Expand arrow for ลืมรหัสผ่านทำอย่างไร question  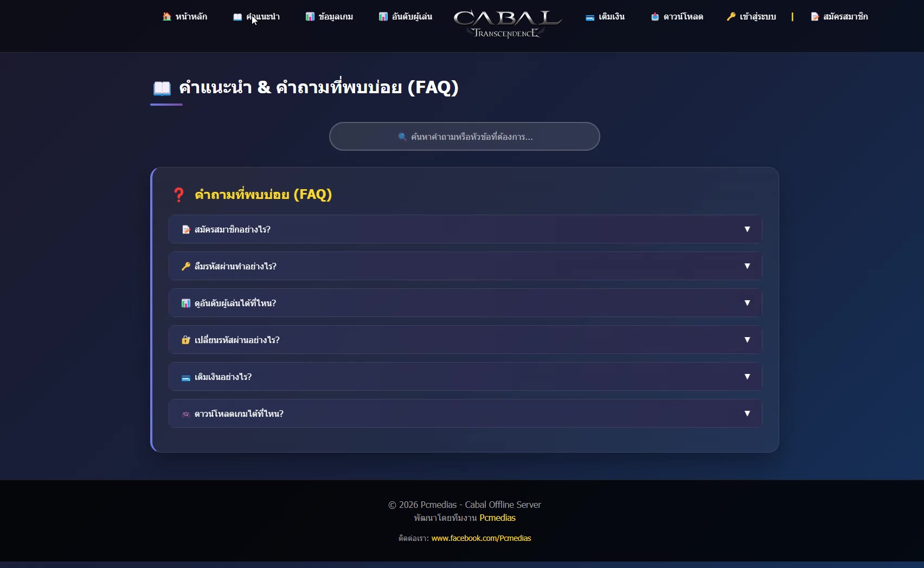(747, 266)
